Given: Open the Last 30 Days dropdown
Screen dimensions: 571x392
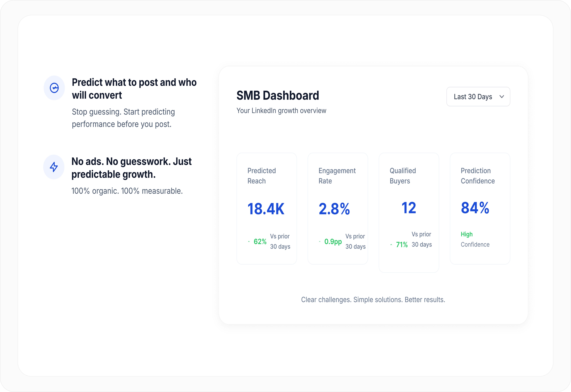Looking at the screenshot, I should [478, 97].
